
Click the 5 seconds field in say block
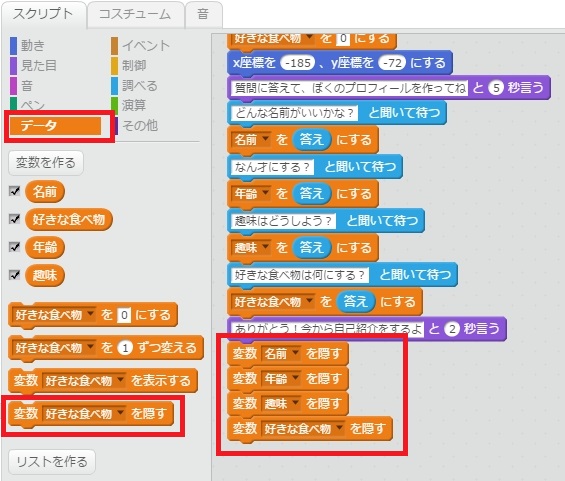click(496, 88)
